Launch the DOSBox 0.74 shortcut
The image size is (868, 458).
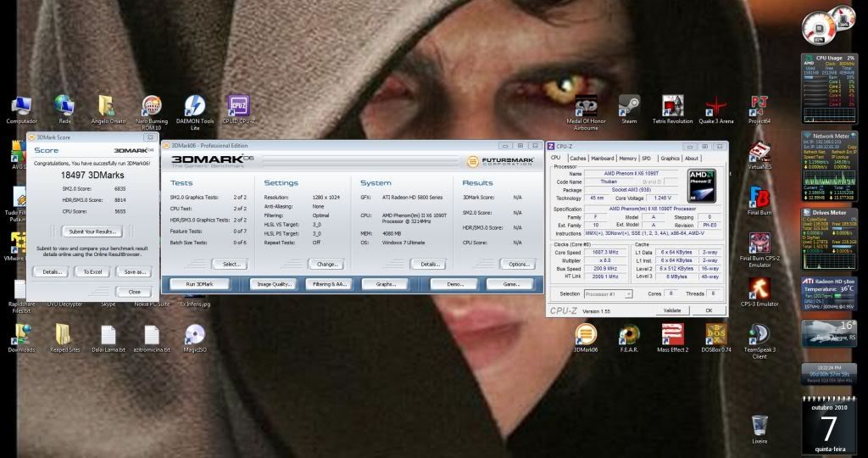click(x=716, y=335)
